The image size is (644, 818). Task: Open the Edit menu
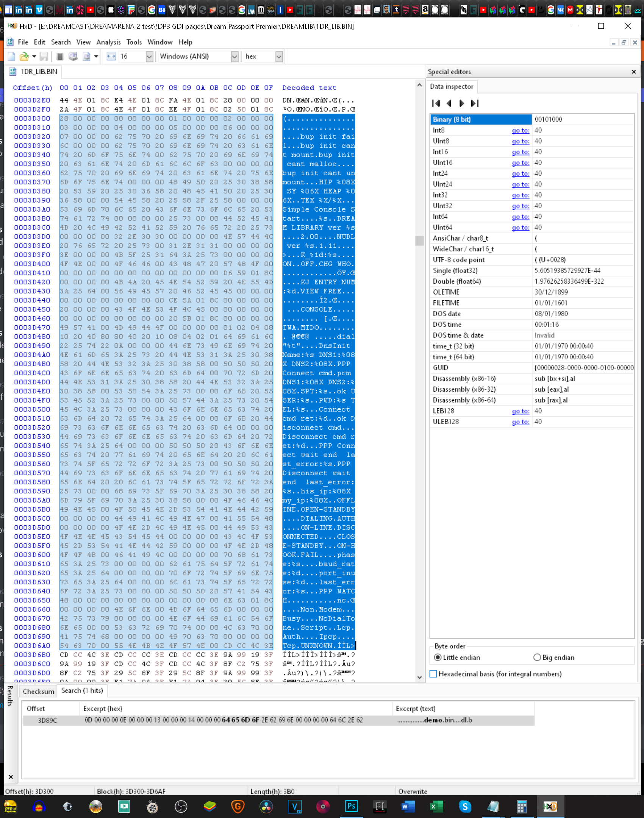[39, 42]
